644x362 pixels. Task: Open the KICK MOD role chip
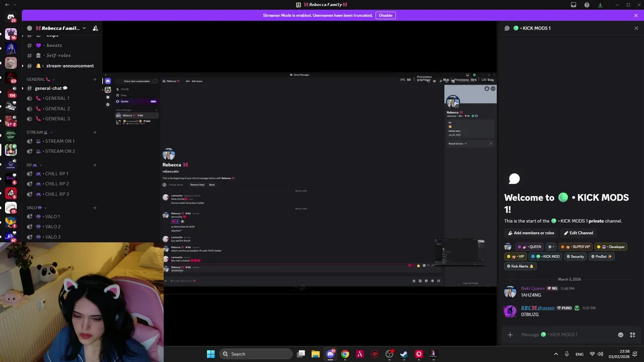(x=545, y=256)
